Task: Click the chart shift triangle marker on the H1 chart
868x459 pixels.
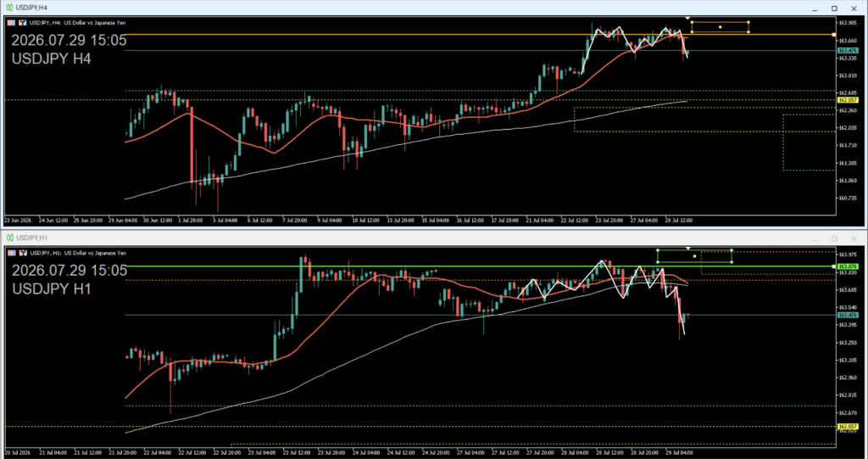Action: tap(688, 249)
